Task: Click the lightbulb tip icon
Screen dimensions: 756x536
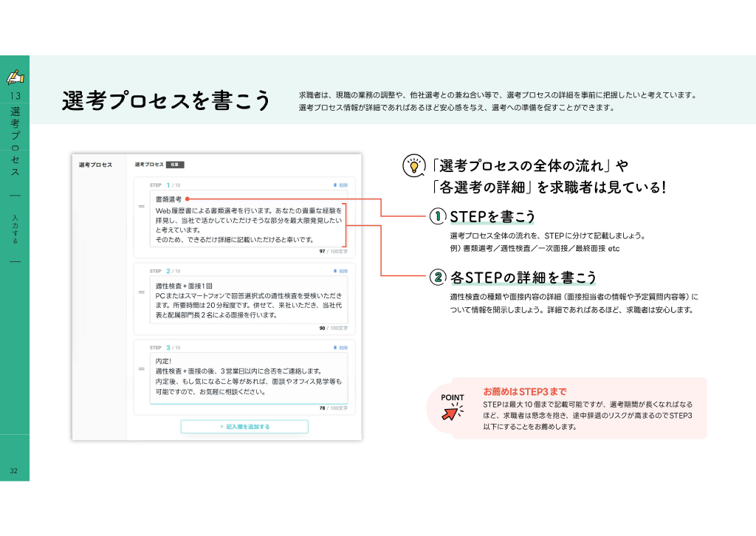Action: coord(413,166)
